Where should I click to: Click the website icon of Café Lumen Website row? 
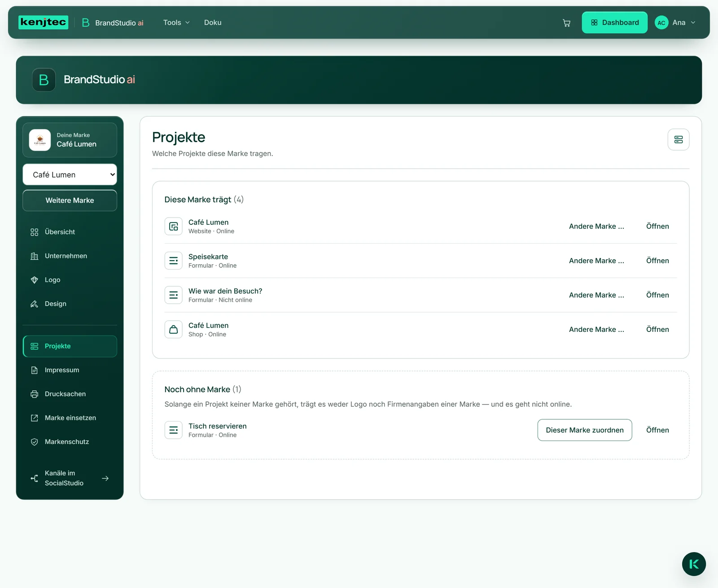174,226
